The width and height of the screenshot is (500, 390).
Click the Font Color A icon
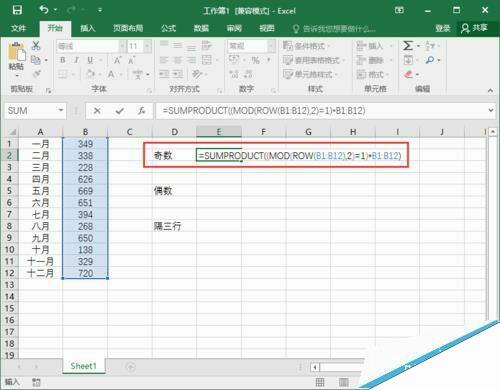(111, 74)
